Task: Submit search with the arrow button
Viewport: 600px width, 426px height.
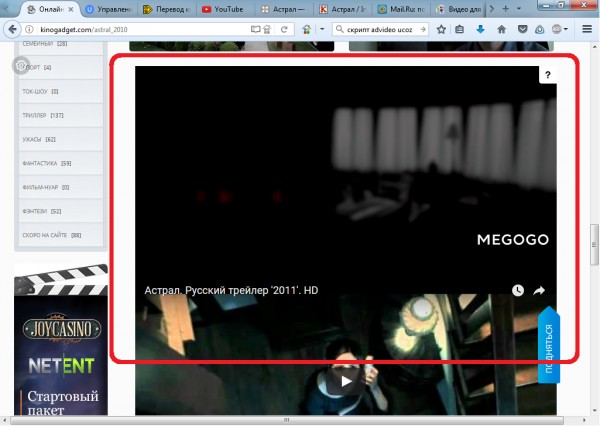Action: coord(423,29)
